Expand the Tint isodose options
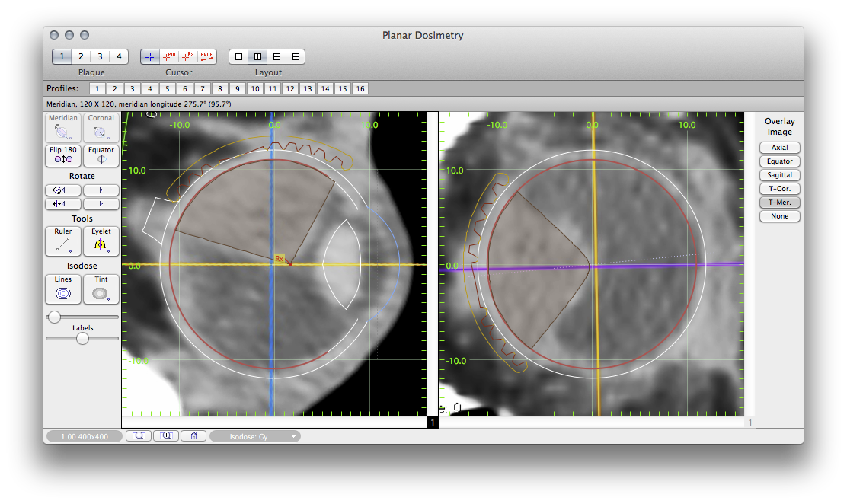Screen dimensions: 847x504 (109, 298)
